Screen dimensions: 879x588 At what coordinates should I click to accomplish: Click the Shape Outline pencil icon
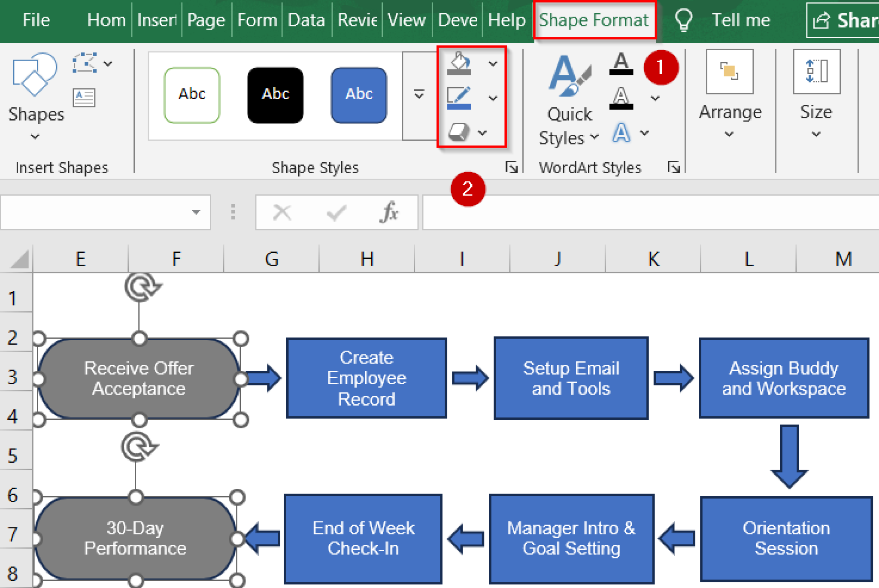tap(458, 98)
